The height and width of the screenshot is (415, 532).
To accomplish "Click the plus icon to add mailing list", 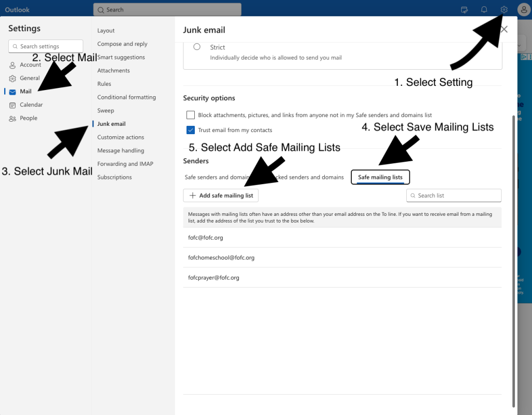I will pos(193,196).
